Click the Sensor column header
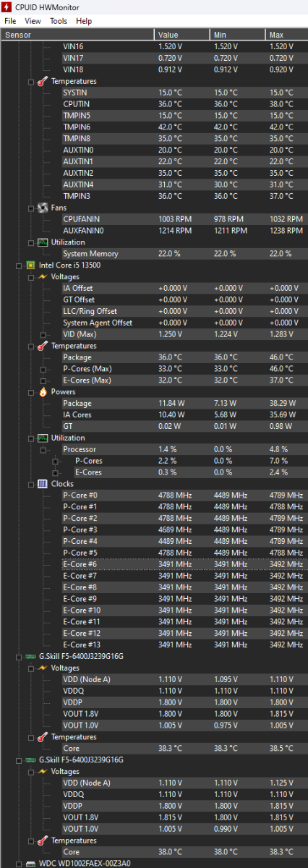 pos(77,34)
